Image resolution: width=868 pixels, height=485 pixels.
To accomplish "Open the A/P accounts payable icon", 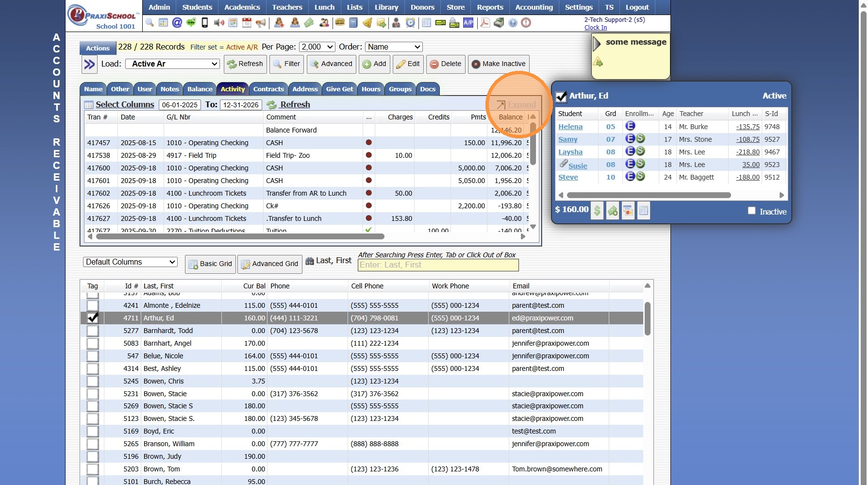I will point(468,23).
